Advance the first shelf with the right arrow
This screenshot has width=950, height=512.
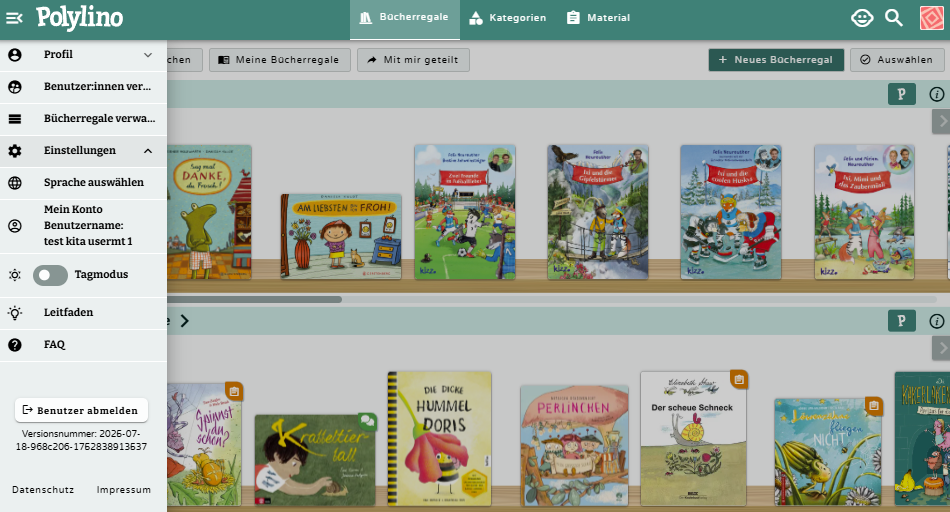tap(942, 121)
